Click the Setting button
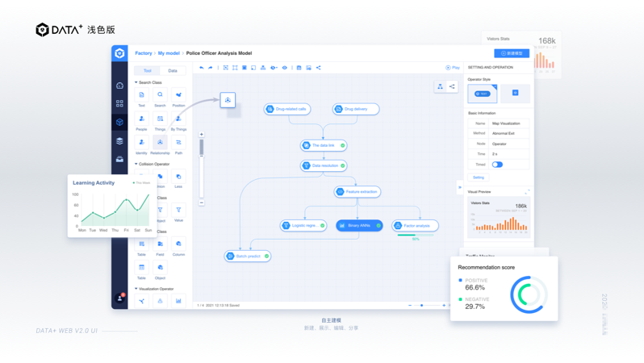The width and height of the screenshot is (644, 363). pyautogui.click(x=479, y=177)
